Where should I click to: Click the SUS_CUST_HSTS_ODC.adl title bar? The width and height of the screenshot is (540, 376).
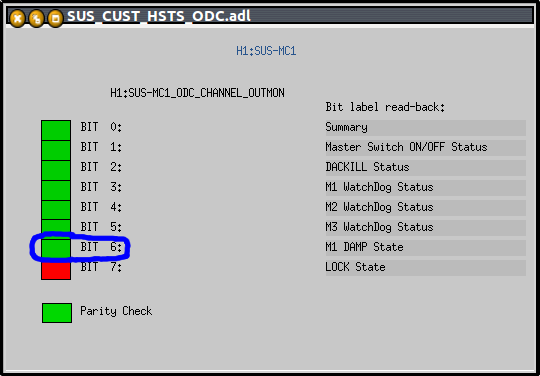(x=270, y=16)
